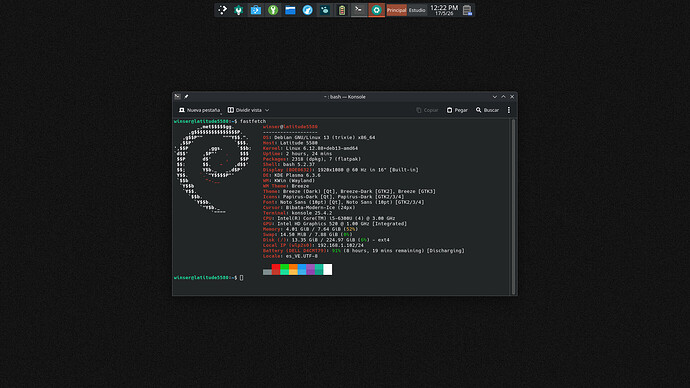Image resolution: width=690 pixels, height=388 pixels.
Task: Open the blue file manager icon
Action: pyautogui.click(x=290, y=10)
